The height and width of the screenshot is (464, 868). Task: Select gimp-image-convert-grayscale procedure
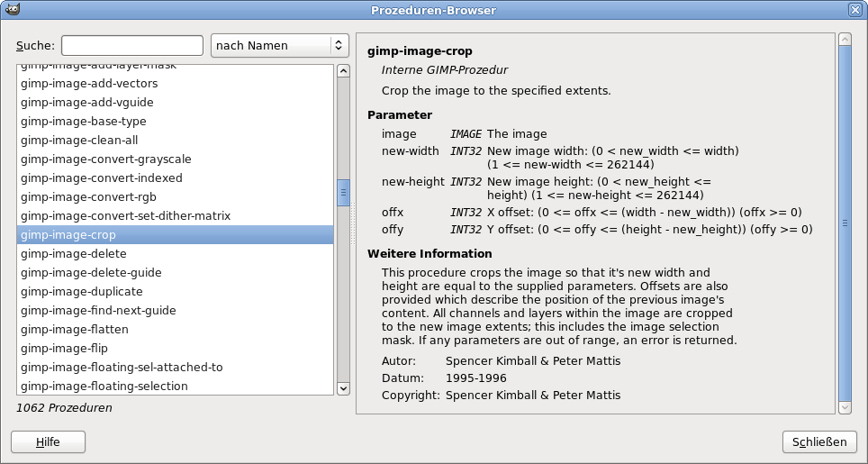(x=175, y=159)
